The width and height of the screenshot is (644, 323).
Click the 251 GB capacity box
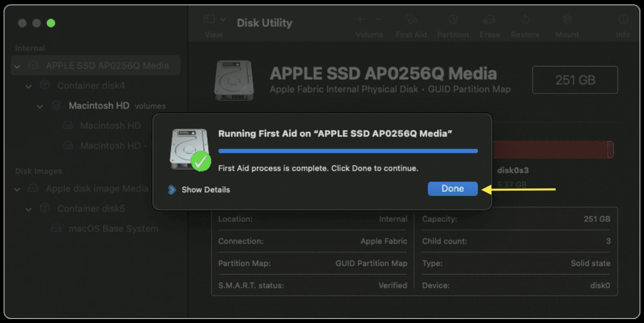[x=575, y=80]
